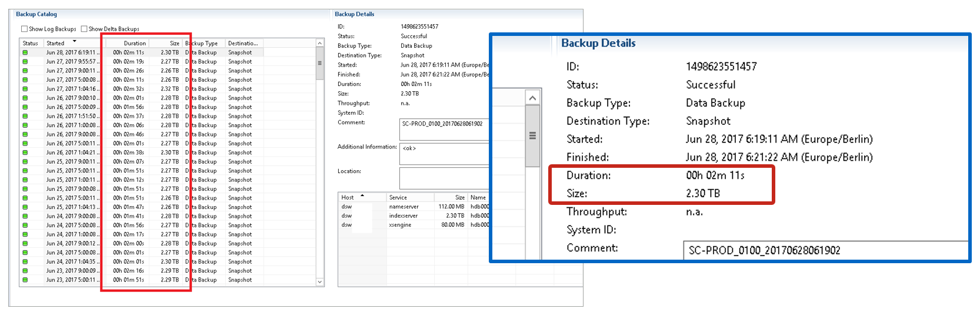The width and height of the screenshot is (980, 315).
Task: Click status icon of Jun 23, 2017 5:00:11 backup
Action: click(x=25, y=280)
